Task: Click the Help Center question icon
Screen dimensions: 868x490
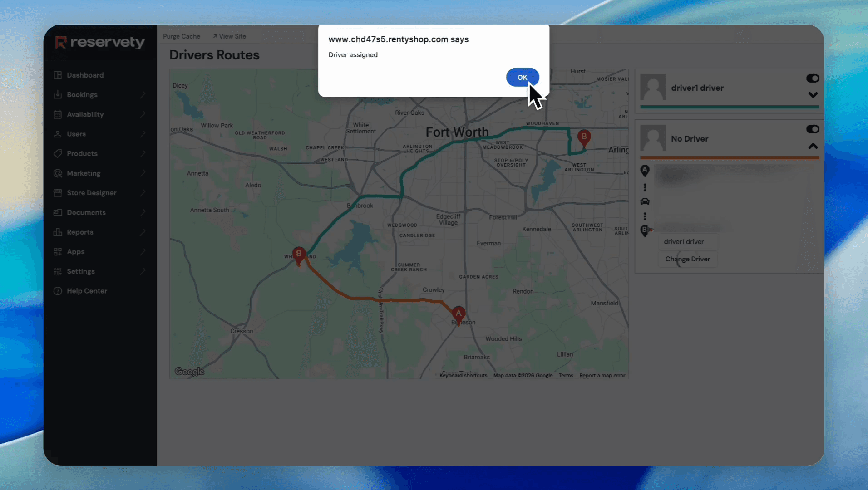Action: pyautogui.click(x=58, y=291)
